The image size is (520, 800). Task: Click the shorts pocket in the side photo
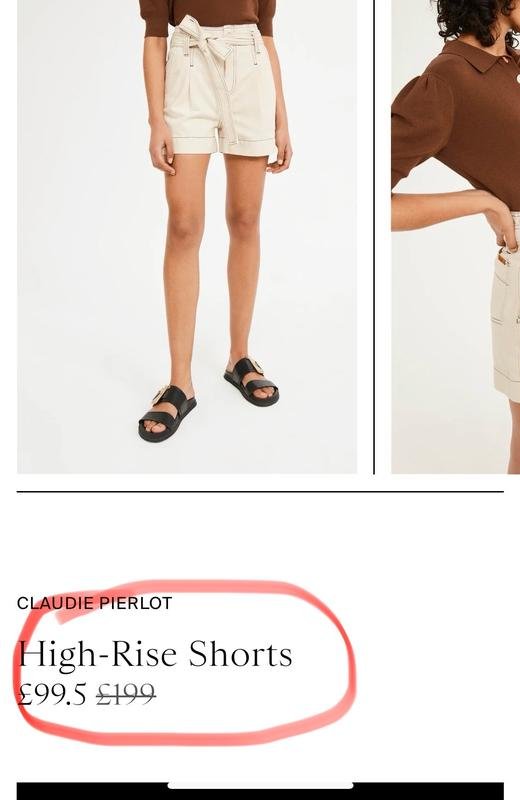(x=503, y=305)
